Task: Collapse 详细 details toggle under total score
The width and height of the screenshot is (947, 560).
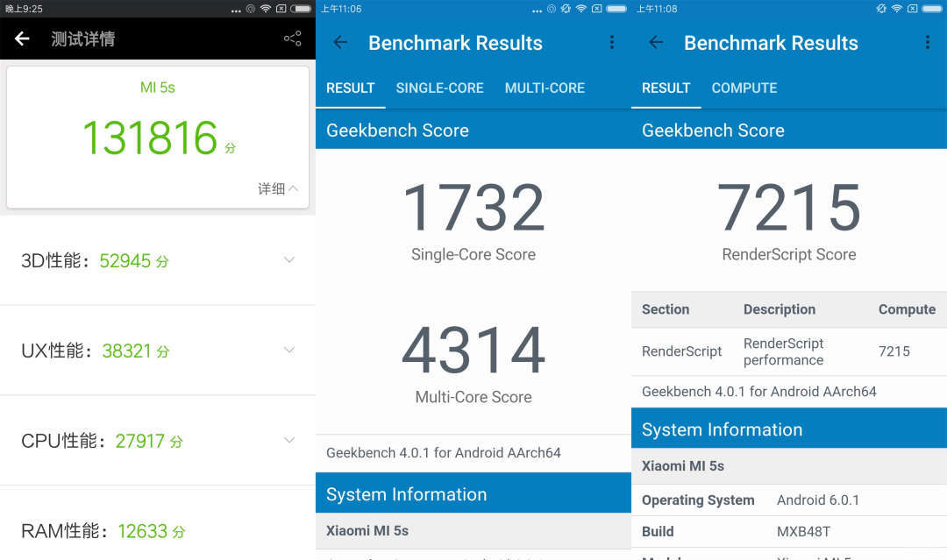Action: pyautogui.click(x=278, y=189)
